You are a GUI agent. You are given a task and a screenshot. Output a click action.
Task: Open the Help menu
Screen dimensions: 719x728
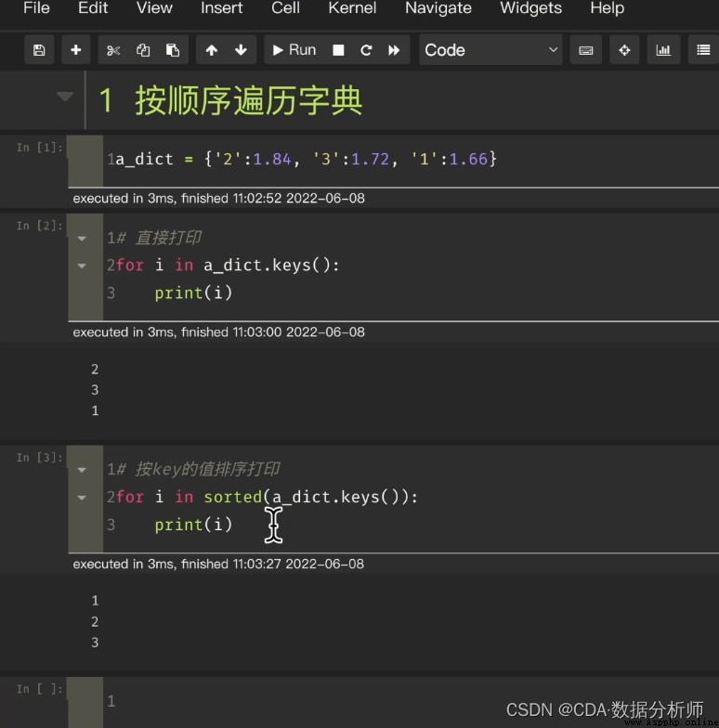click(608, 7)
